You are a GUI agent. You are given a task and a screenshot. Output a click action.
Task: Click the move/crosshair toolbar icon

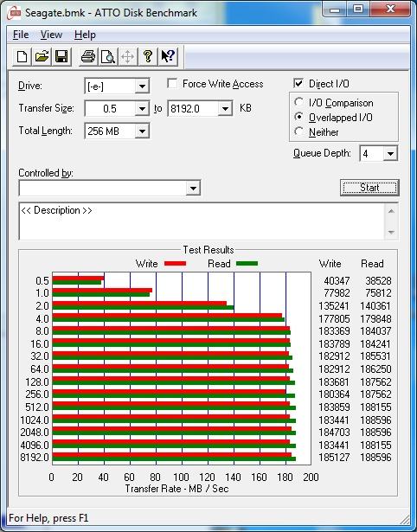[x=127, y=56]
